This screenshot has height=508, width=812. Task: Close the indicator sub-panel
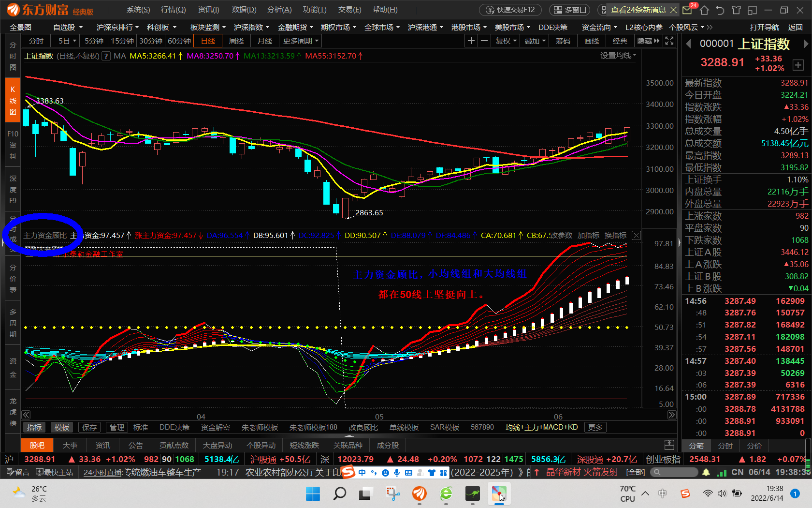[637, 236]
